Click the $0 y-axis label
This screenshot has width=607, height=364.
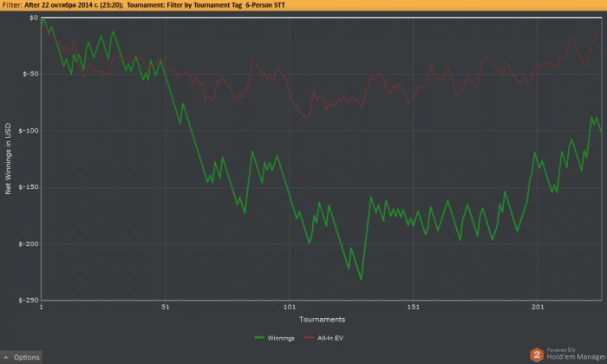[x=34, y=18]
